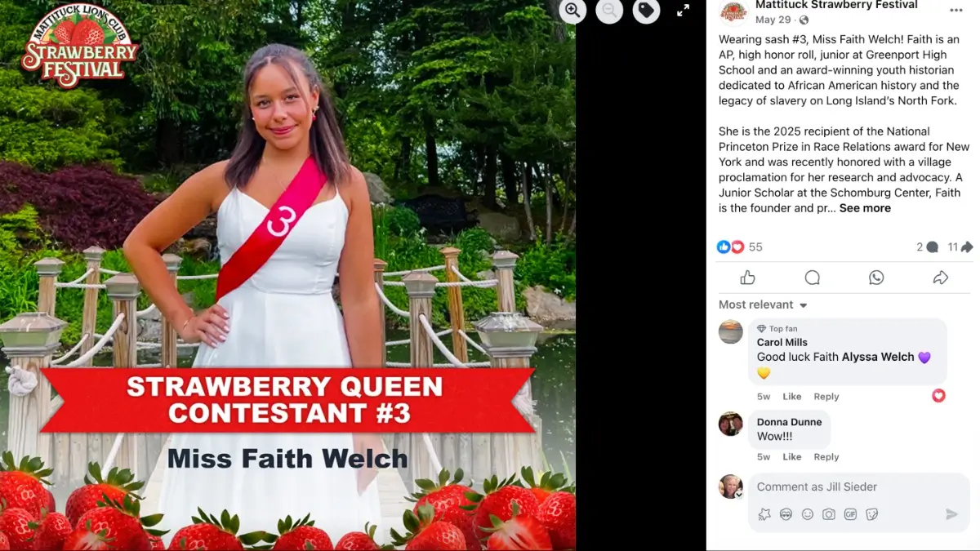Like the post with thumbs-up icon
The height and width of the screenshot is (551, 980).
747,278
